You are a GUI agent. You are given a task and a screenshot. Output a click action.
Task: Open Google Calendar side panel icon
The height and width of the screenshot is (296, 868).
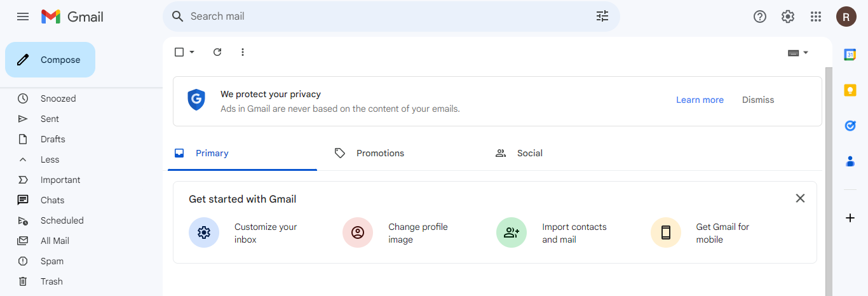pos(850,55)
